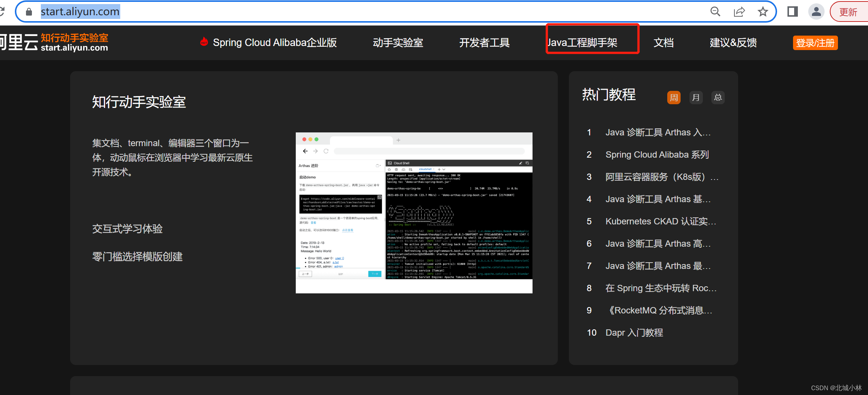The image size is (868, 395).
Task: Open the 建议&反馈 nav item
Action: [733, 43]
